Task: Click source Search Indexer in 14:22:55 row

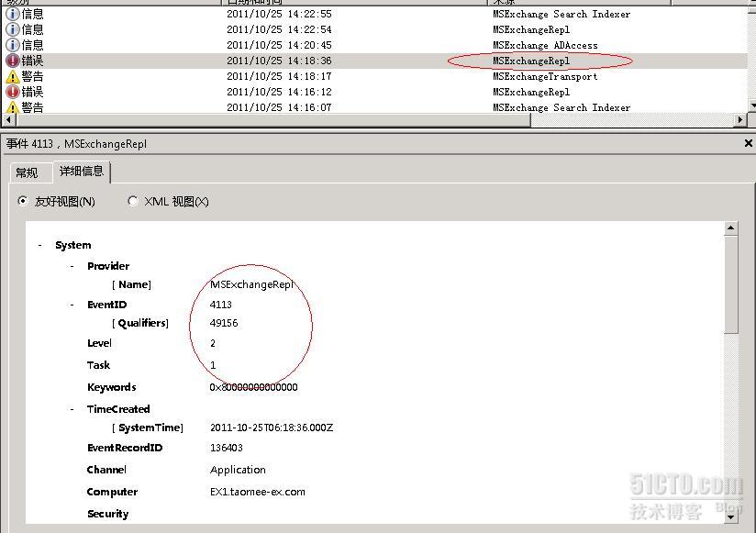Action: point(561,14)
